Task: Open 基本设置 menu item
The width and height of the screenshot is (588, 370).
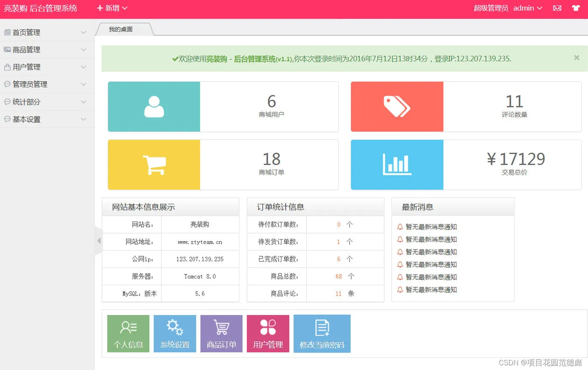Action: click(47, 119)
